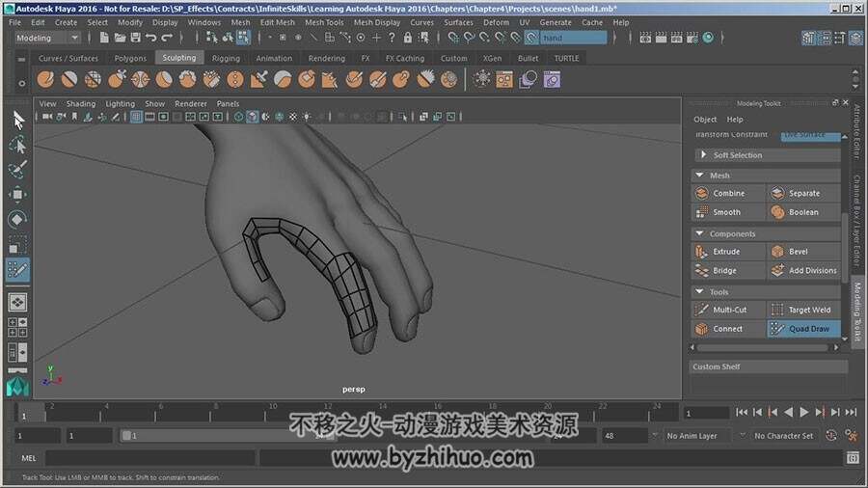868x488 pixels.
Task: Select the Grab sculpt brush on the shelf
Action: coord(117,80)
